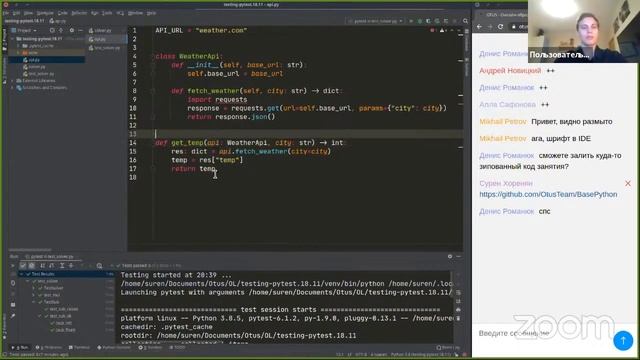Viewport: 640px width, 360px height.
Task: Expand Scratches and Consoles node
Action: [x=13, y=88]
